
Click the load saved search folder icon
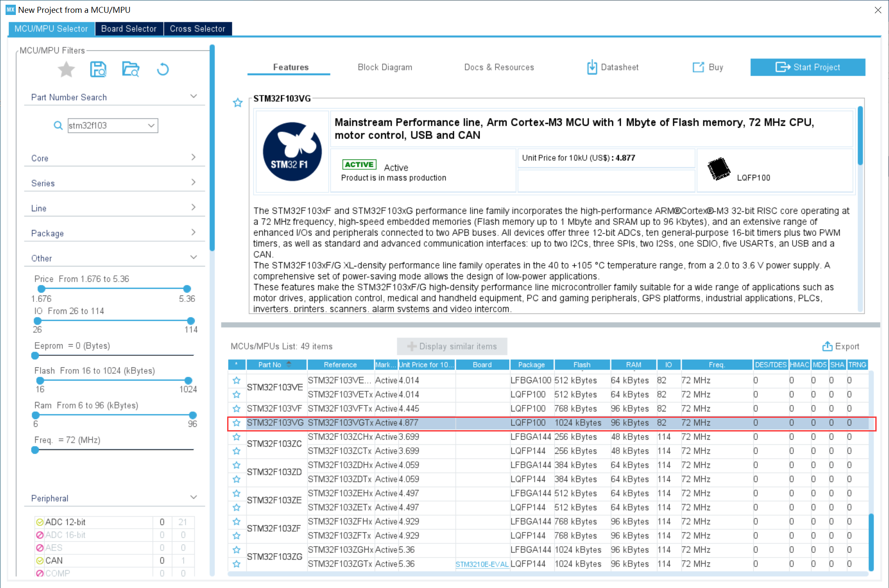pyautogui.click(x=130, y=69)
